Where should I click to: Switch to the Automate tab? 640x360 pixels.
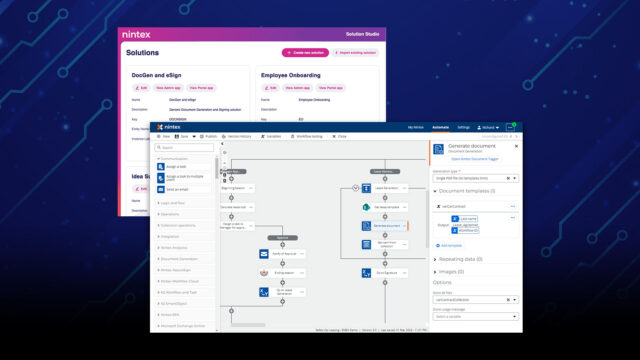click(x=440, y=127)
